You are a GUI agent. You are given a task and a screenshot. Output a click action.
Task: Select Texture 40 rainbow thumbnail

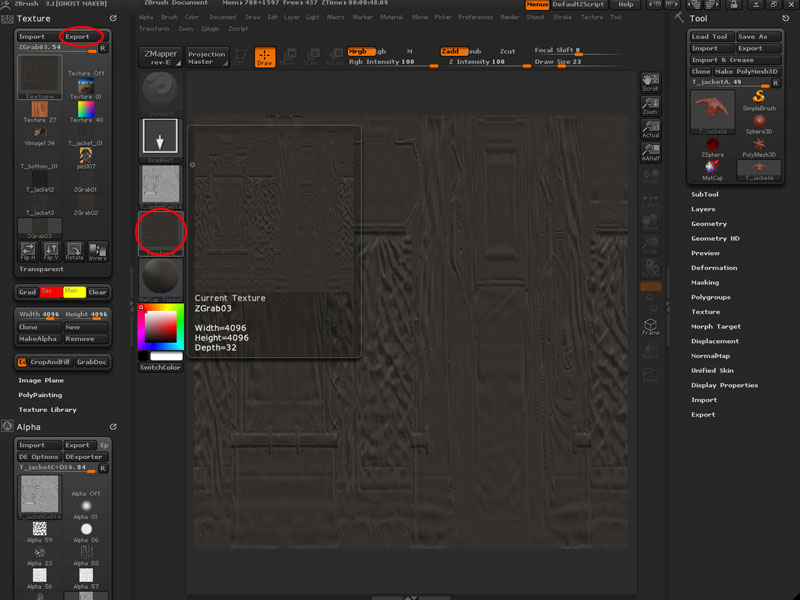pos(86,112)
